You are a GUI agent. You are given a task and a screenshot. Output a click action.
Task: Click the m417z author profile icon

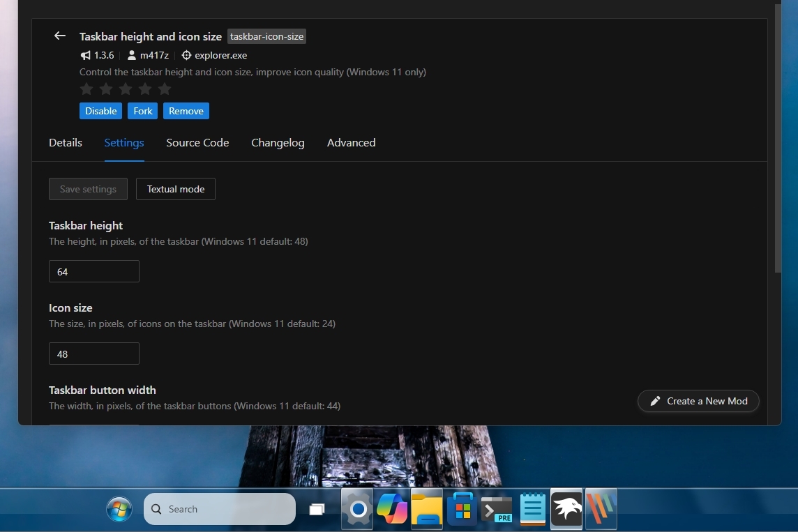coord(132,55)
